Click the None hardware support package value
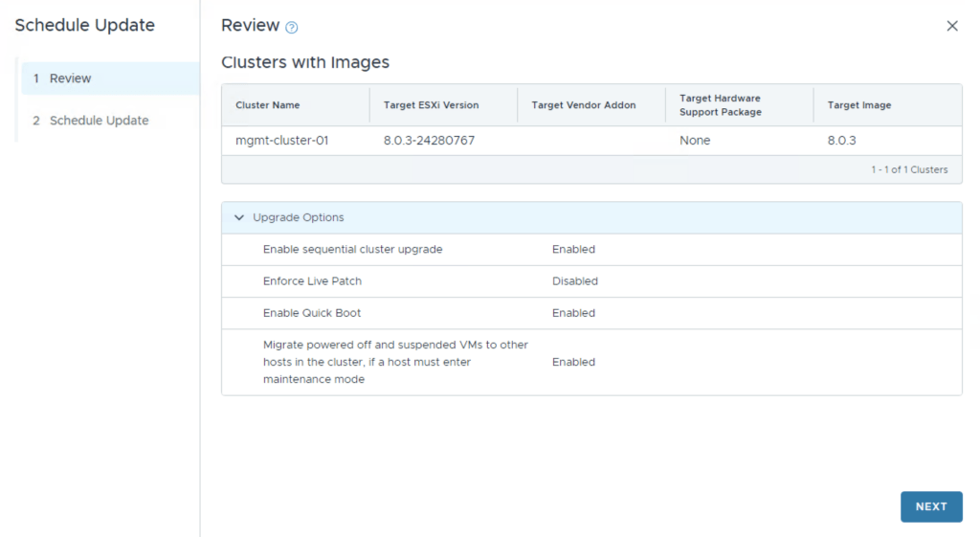 [695, 141]
